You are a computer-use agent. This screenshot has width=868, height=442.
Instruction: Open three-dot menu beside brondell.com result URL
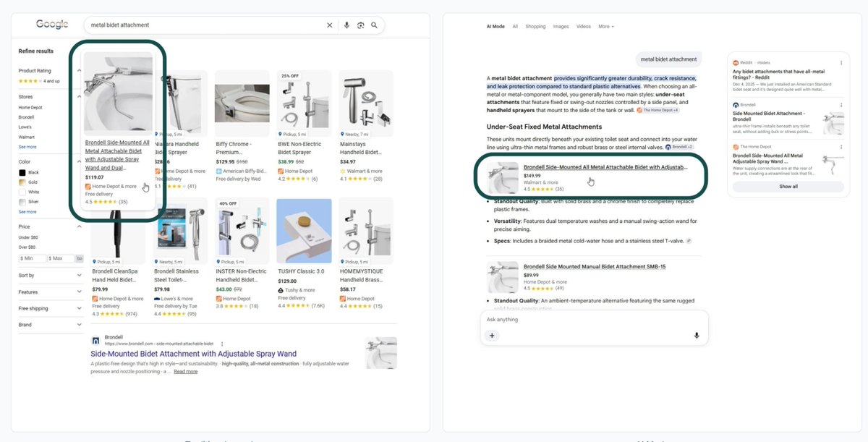[x=221, y=344]
